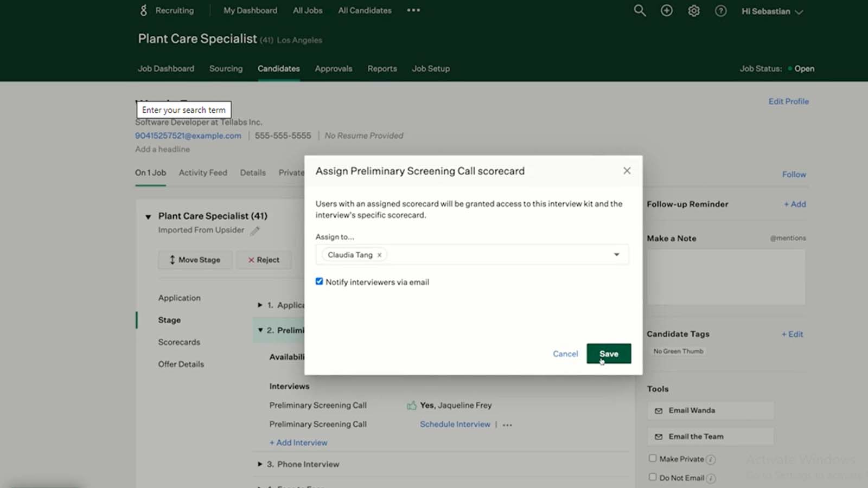Viewport: 868px width, 488px height.
Task: Open the search magnifier icon
Action: tap(640, 10)
